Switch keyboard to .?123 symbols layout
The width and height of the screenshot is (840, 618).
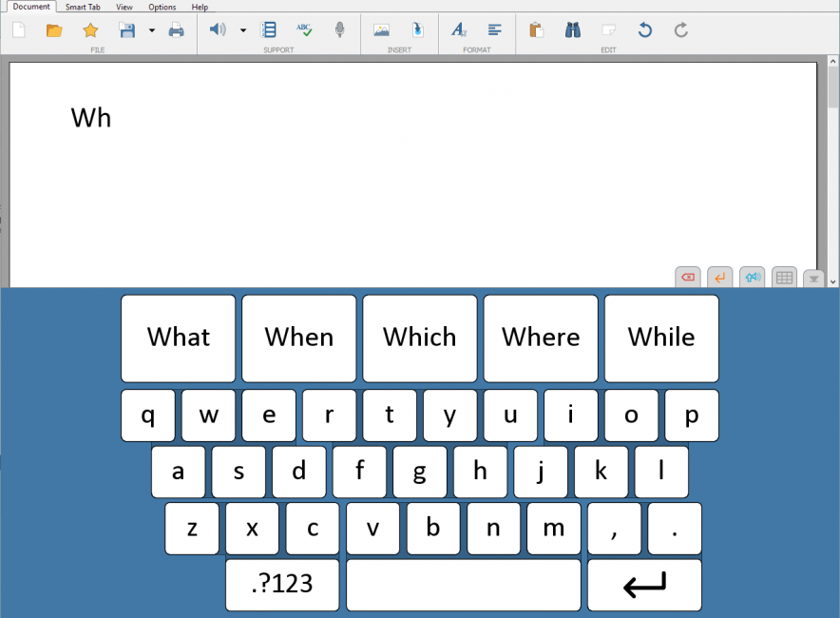coord(282,585)
